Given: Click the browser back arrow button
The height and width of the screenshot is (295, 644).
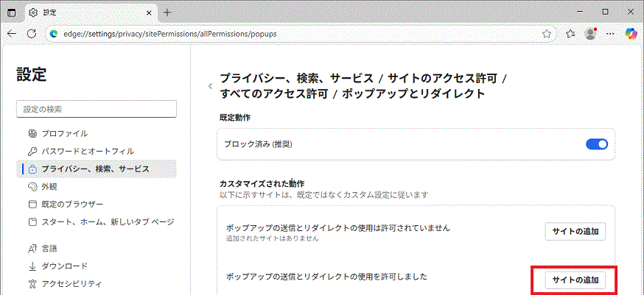Looking at the screenshot, I should [x=13, y=34].
